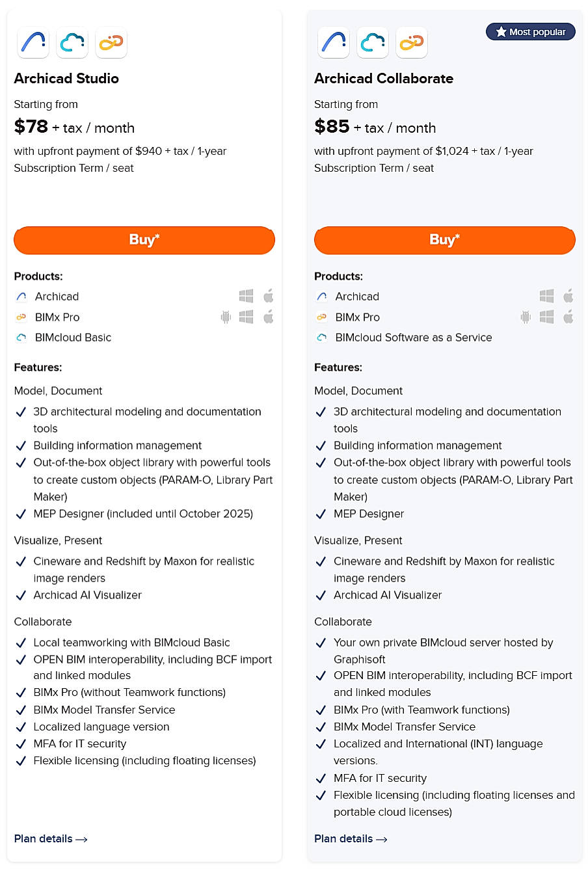
Task: Click the Windows icon beside Archicad in Studio
Action: [246, 297]
